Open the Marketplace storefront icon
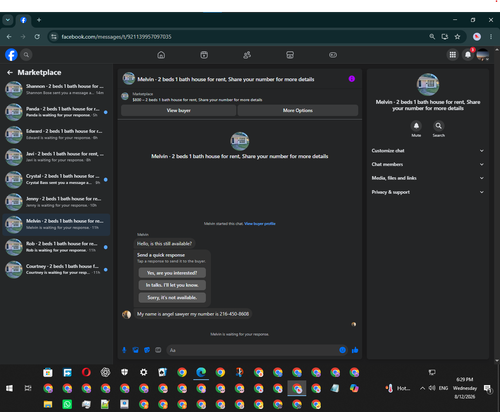Screen dimensions: 500x412 pyautogui.click(x=290, y=55)
